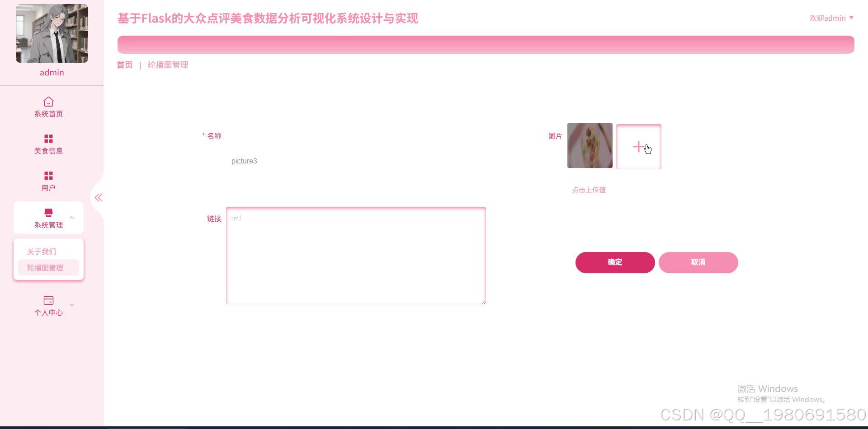
Task: Focus the 链接 url text area
Action: [x=356, y=256]
